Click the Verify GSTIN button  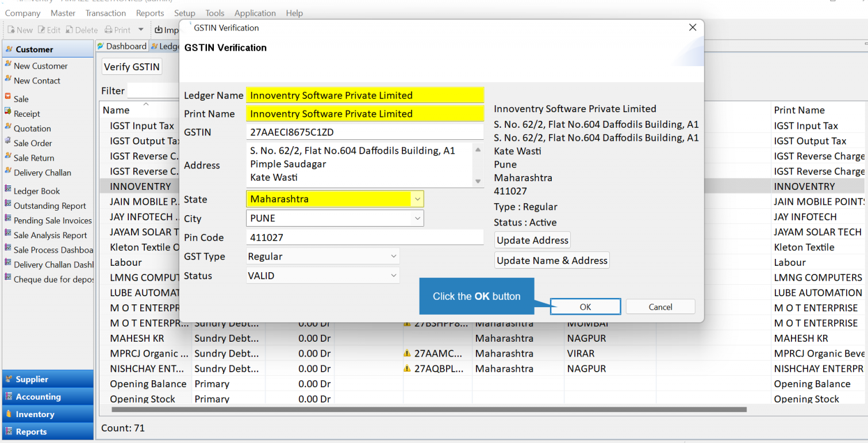[132, 67]
